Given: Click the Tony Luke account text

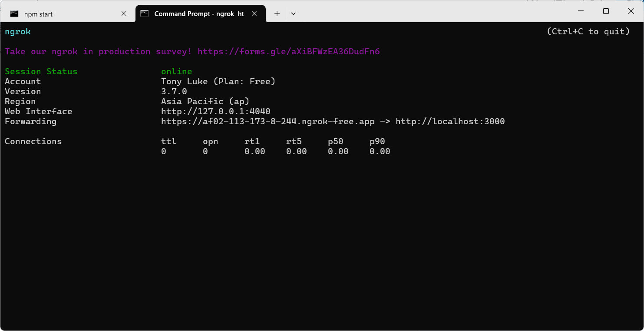Looking at the screenshot, I should (185, 82).
